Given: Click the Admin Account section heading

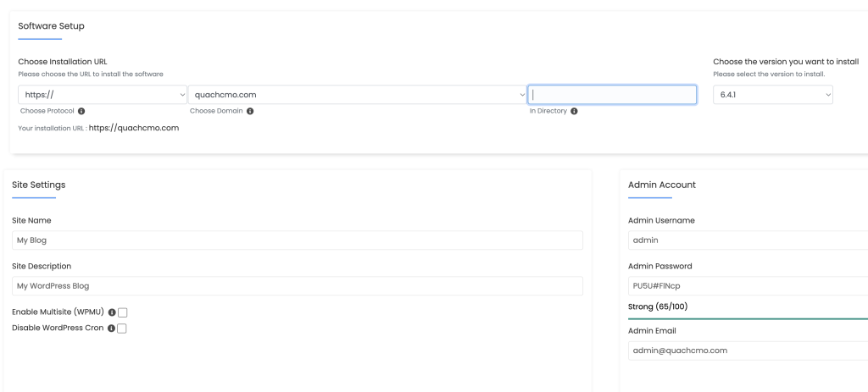Looking at the screenshot, I should 662,185.
